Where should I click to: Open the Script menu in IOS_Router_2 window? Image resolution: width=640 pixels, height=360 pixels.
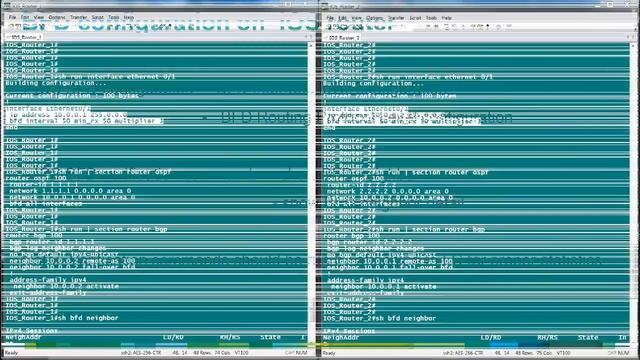coord(415,18)
